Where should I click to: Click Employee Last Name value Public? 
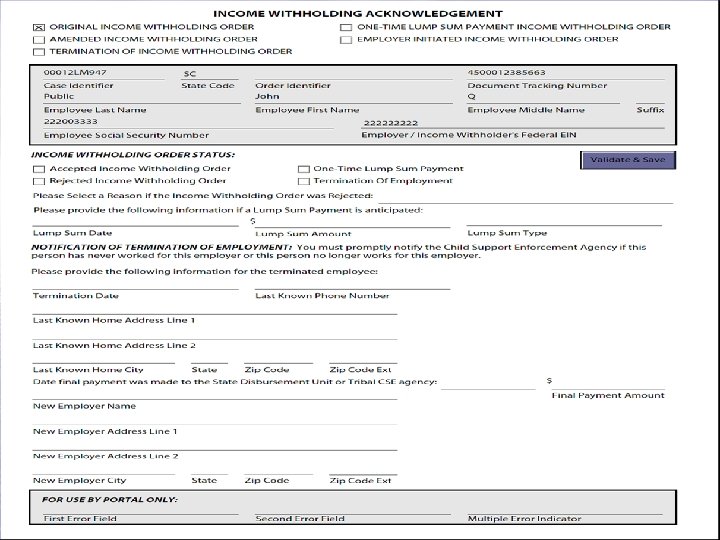[x=59, y=96]
